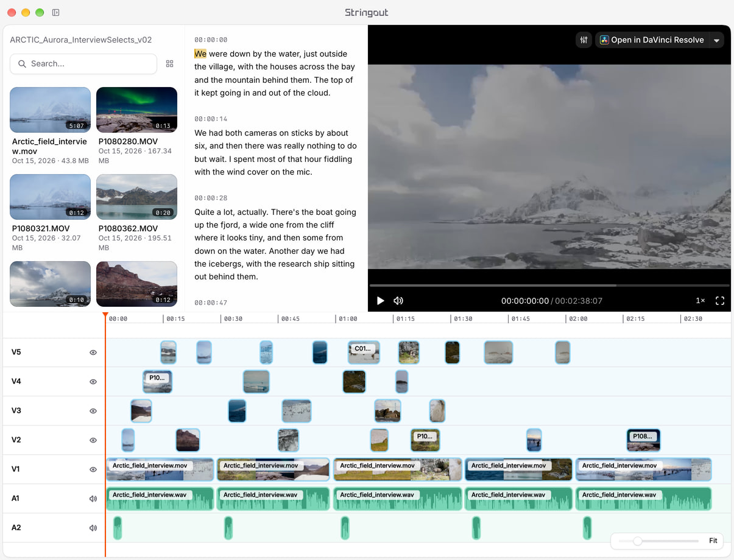Toggle visibility of track V3

[93, 411]
